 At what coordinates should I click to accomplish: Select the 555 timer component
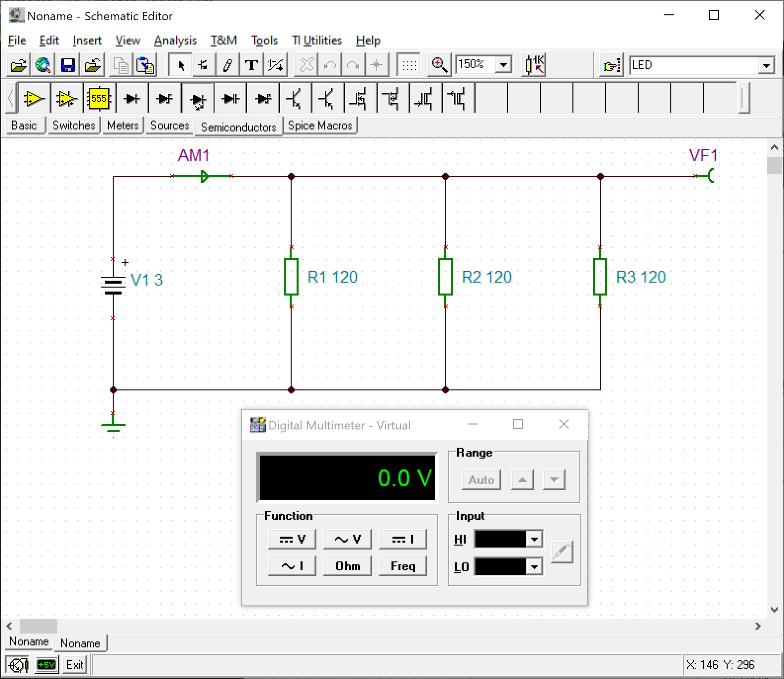coord(99,99)
